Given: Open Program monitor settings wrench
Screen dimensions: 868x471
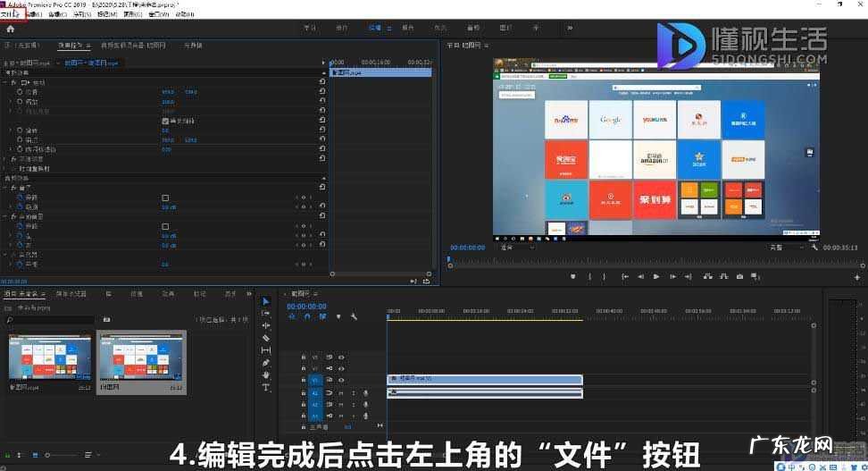Looking at the screenshot, I should click(814, 248).
